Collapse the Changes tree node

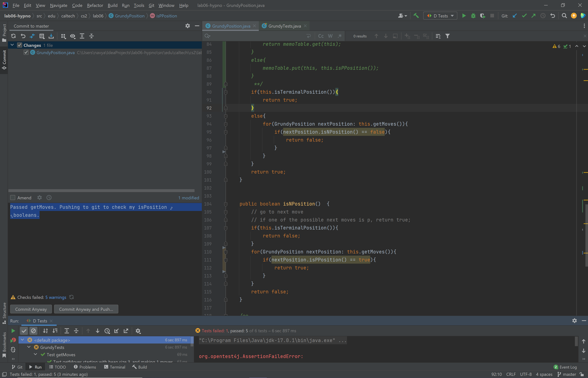tap(12, 45)
